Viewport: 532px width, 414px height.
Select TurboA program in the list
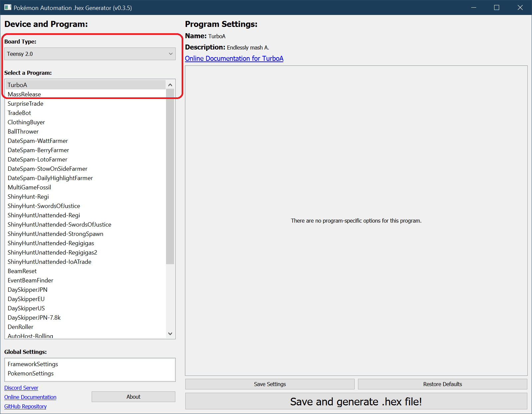point(85,85)
